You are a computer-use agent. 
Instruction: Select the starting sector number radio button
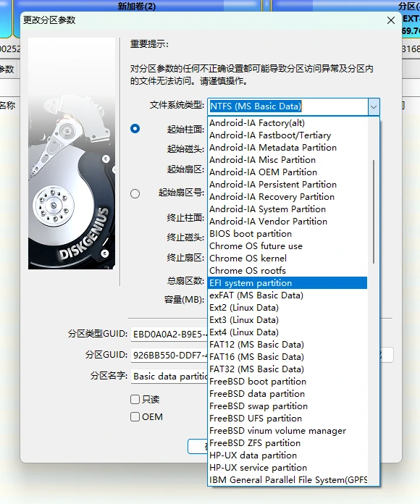[x=135, y=193]
